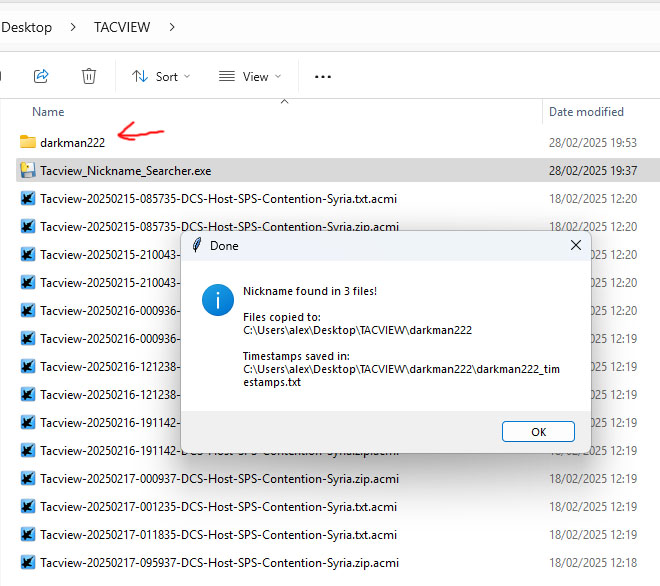Expand the Sort dropdown

(x=161, y=76)
